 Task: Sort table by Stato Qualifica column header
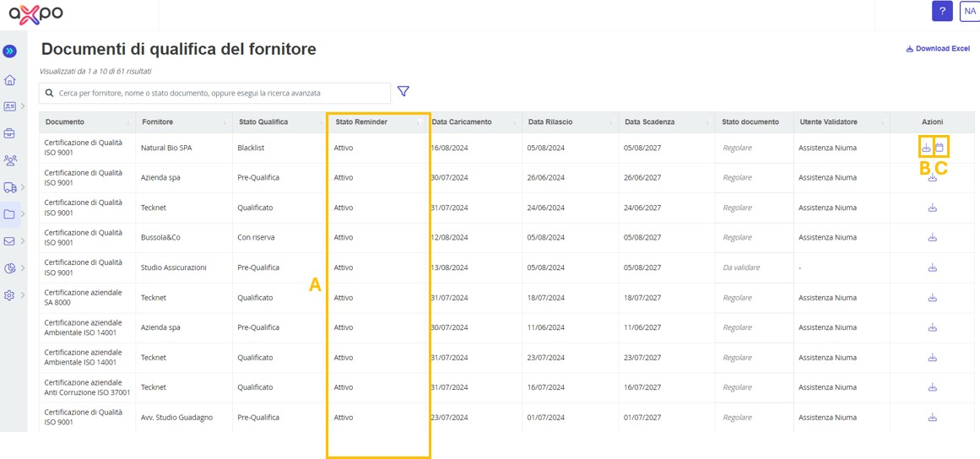(x=280, y=121)
